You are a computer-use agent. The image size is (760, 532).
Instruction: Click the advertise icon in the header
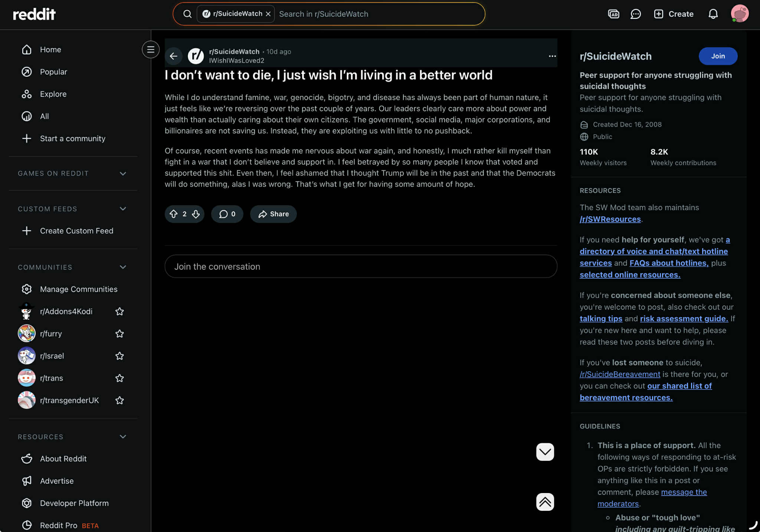(x=613, y=14)
